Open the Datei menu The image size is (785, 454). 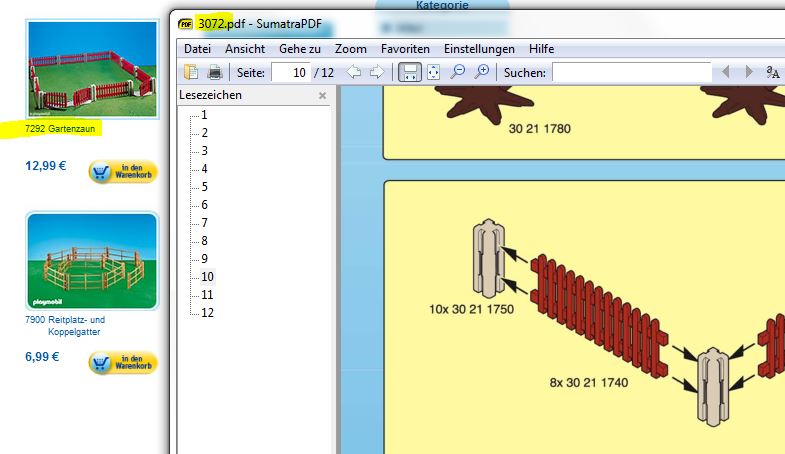tap(197, 49)
